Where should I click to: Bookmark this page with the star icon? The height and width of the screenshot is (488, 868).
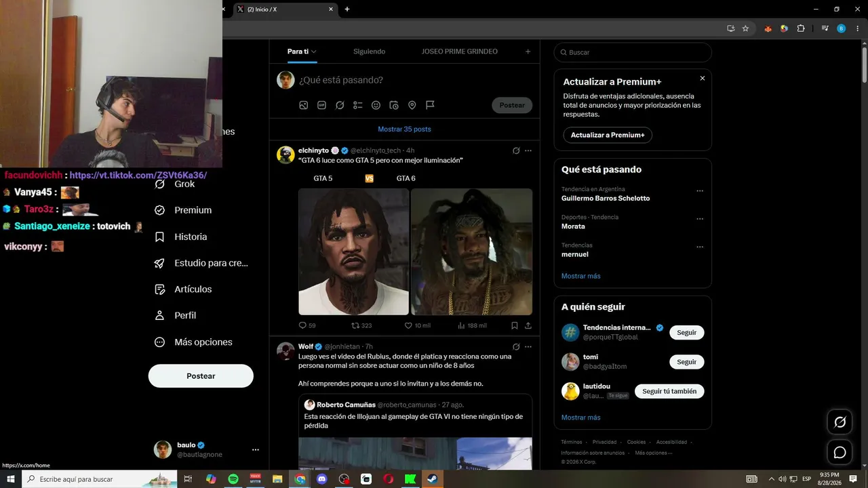[x=745, y=28]
